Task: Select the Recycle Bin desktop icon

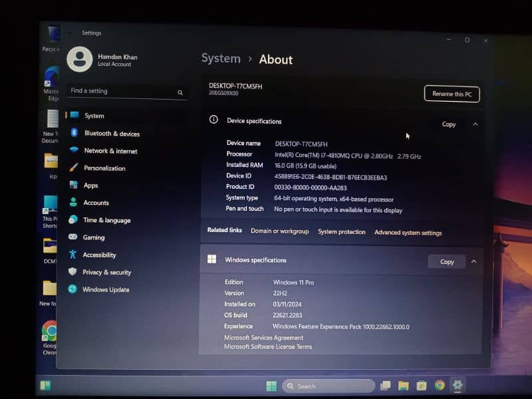Action: pyautogui.click(x=51, y=39)
